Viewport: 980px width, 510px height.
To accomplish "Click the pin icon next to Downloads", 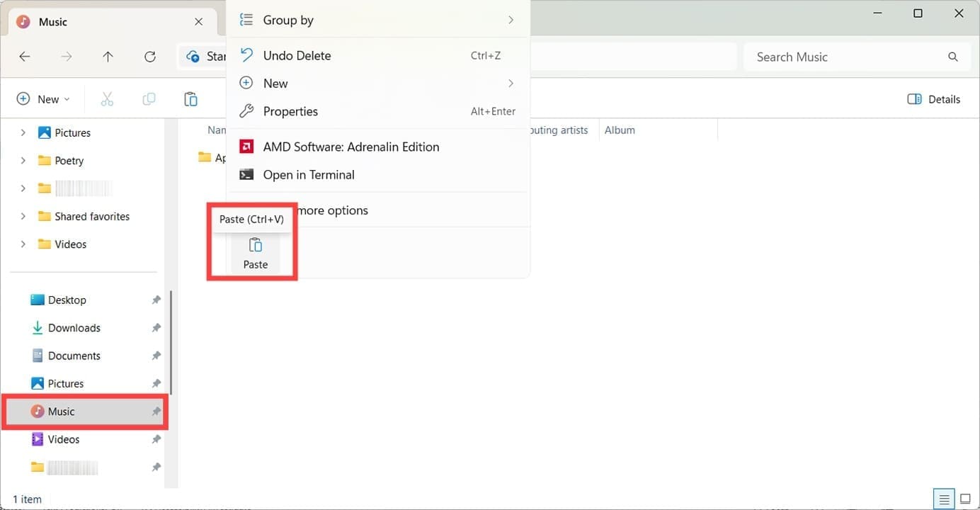I will pyautogui.click(x=156, y=328).
